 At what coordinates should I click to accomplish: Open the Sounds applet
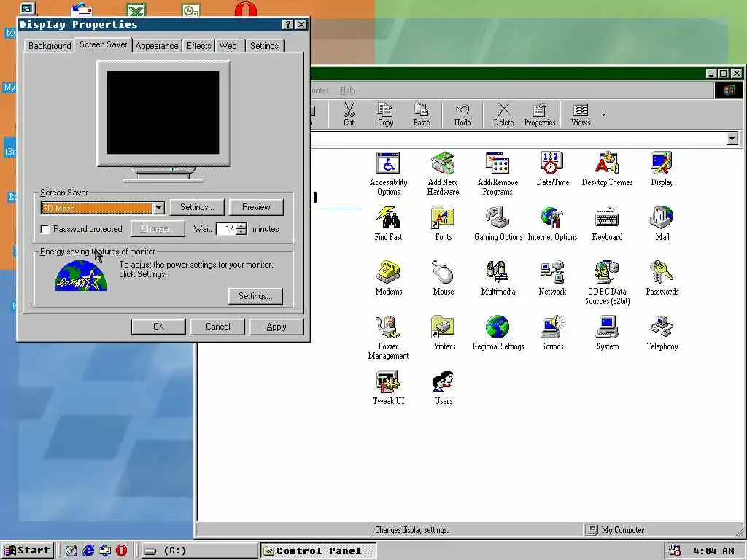(x=553, y=333)
